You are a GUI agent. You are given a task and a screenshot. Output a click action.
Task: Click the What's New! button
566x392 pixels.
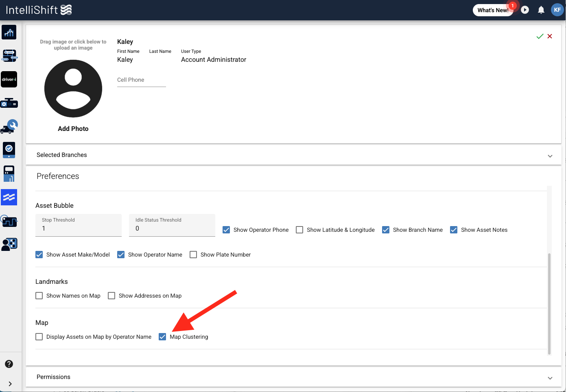tap(493, 10)
